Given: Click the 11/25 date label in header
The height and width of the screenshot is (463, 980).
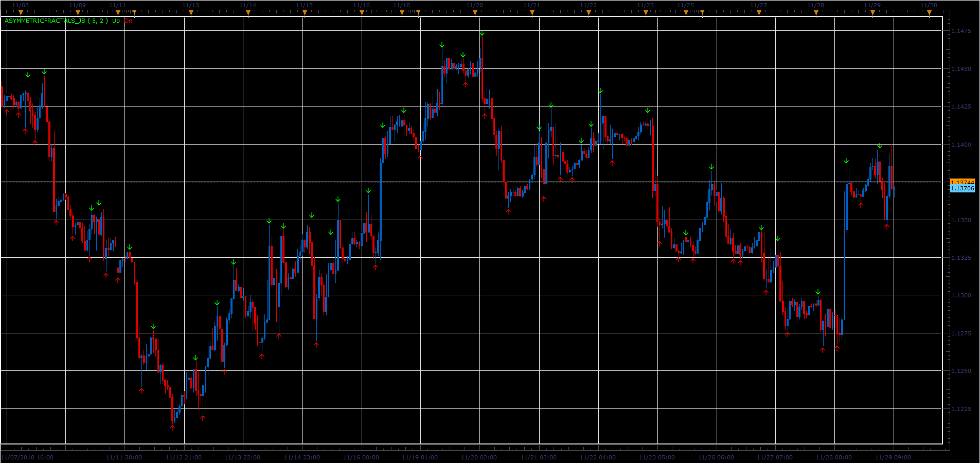Looking at the screenshot, I should tap(685, 5).
